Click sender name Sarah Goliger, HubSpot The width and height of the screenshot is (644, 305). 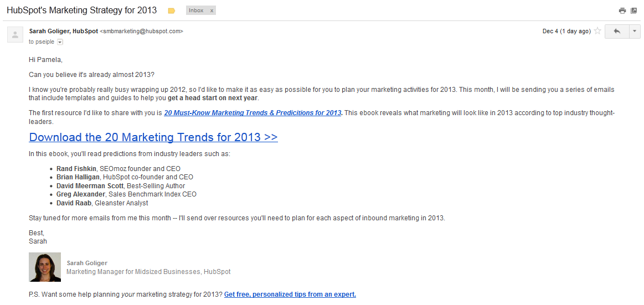pos(64,31)
